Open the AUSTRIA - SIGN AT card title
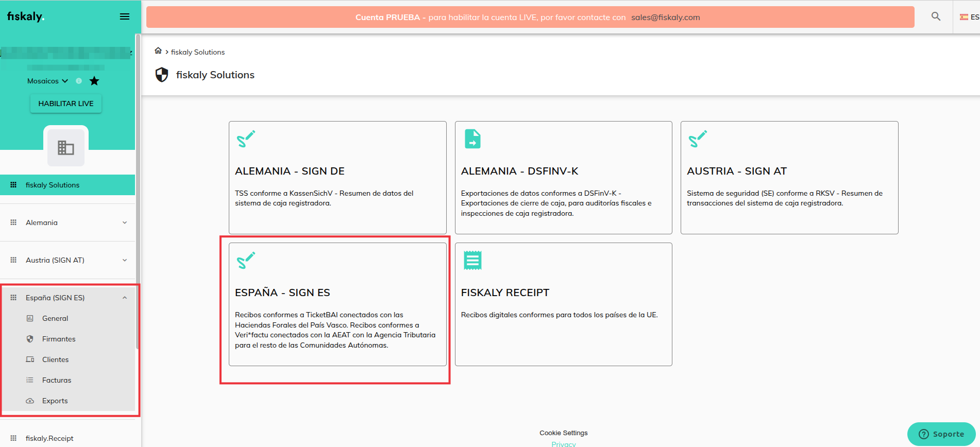The height and width of the screenshot is (447, 980). 737,171
